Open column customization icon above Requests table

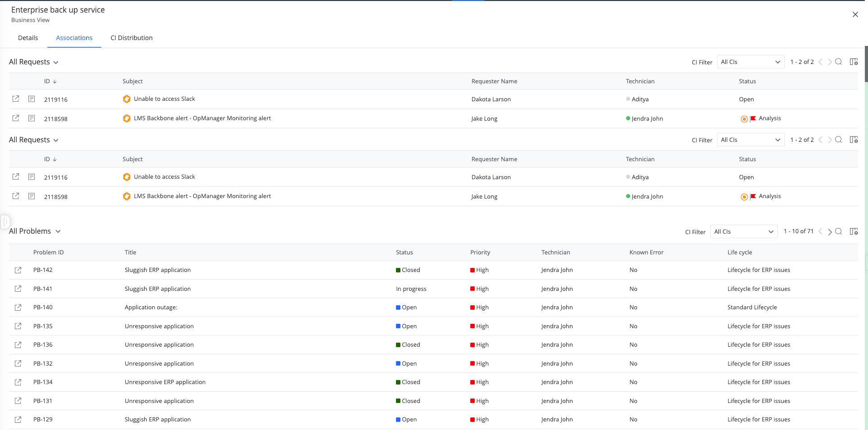click(854, 62)
